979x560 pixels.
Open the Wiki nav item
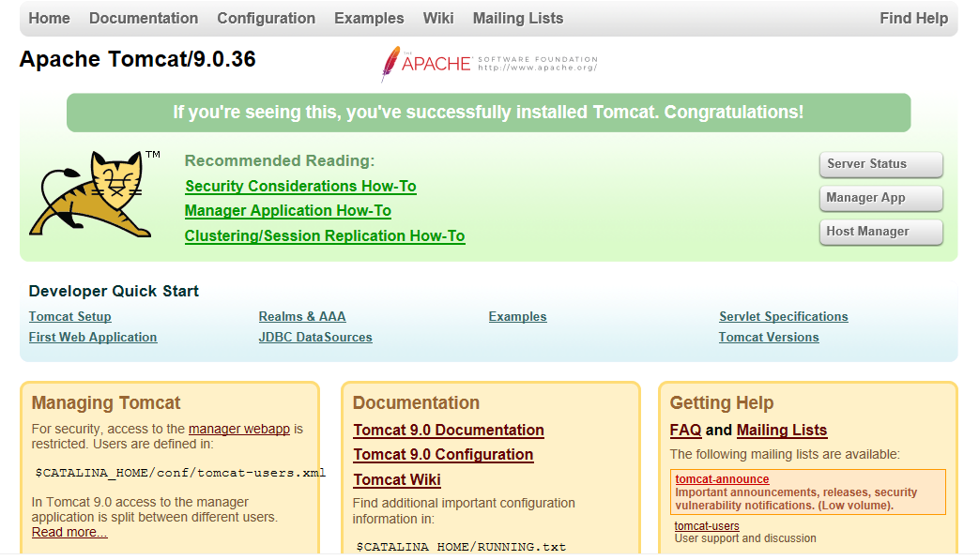pyautogui.click(x=438, y=18)
